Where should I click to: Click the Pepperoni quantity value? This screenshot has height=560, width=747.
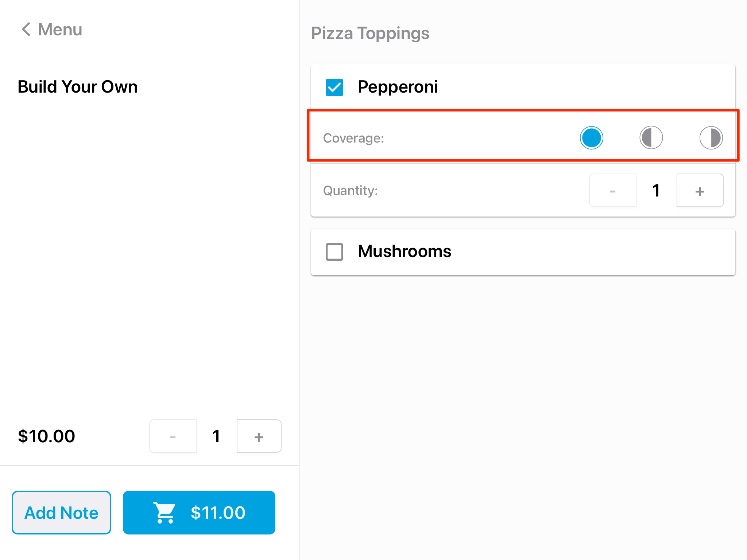click(x=656, y=191)
